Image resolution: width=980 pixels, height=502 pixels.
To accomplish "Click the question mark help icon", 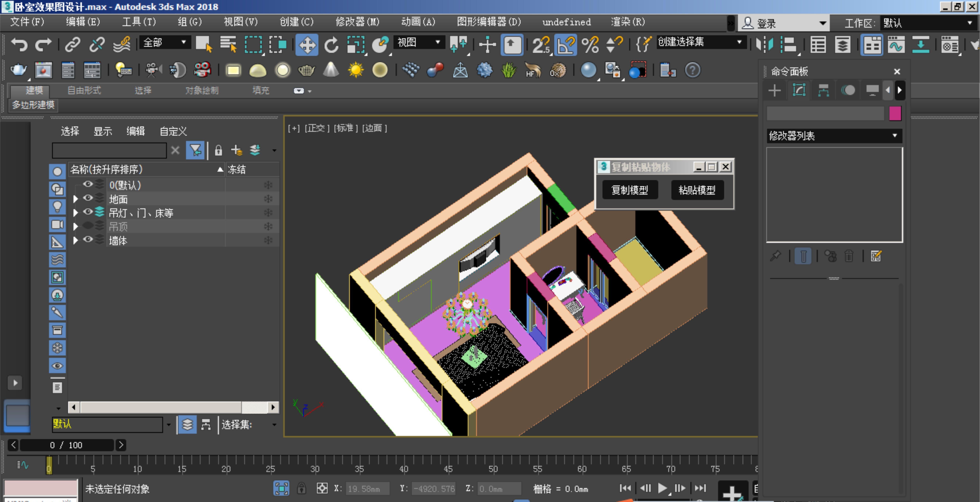I will point(692,70).
